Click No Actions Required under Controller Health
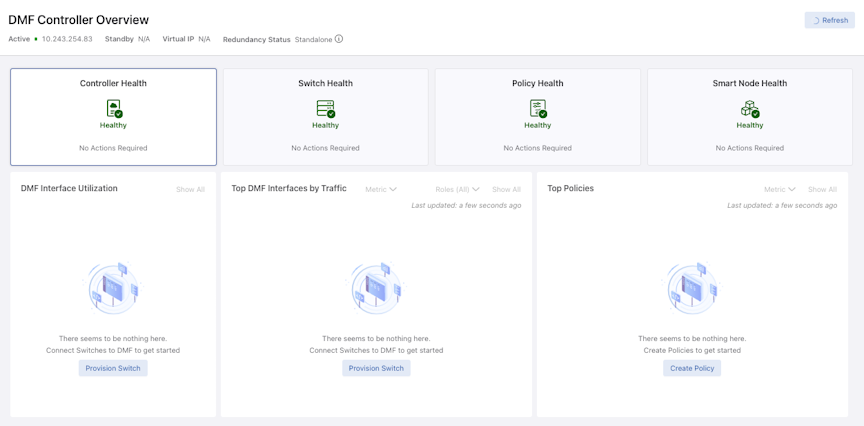 114,148
